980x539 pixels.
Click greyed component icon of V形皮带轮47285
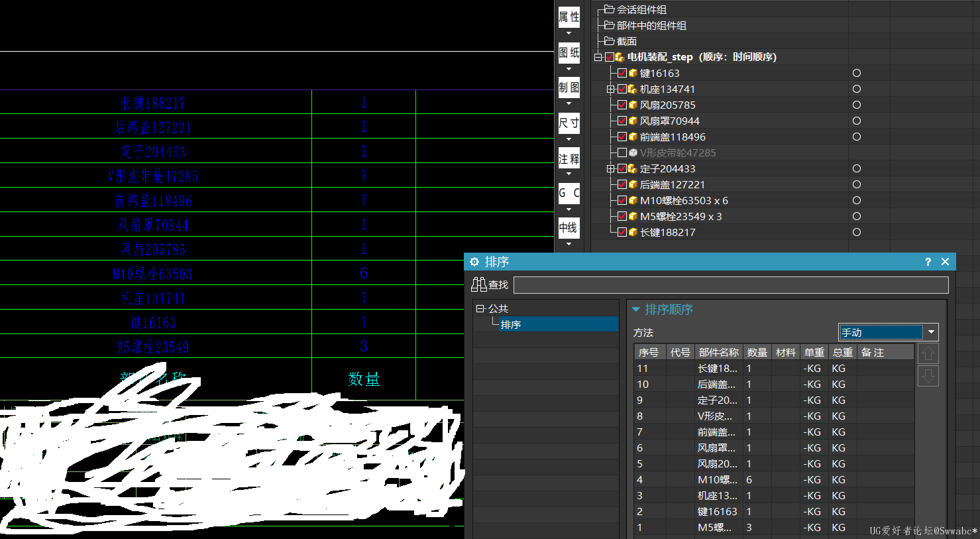click(633, 152)
